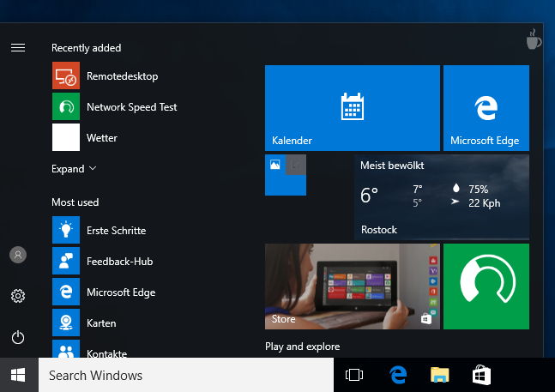
Task: Open File Explorer on the taskbar
Action: pos(439,375)
